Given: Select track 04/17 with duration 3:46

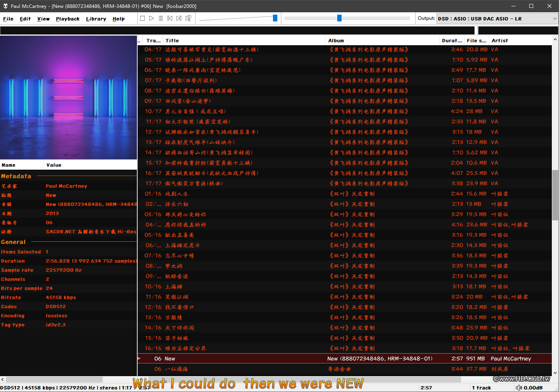Looking at the screenshot, I should (x=344, y=50).
